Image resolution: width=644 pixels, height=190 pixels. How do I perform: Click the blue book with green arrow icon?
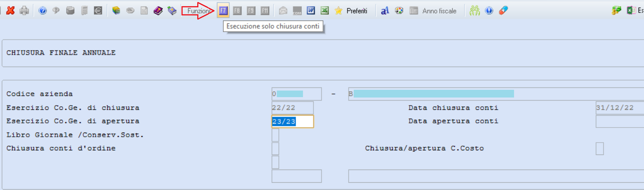[x=172, y=11]
